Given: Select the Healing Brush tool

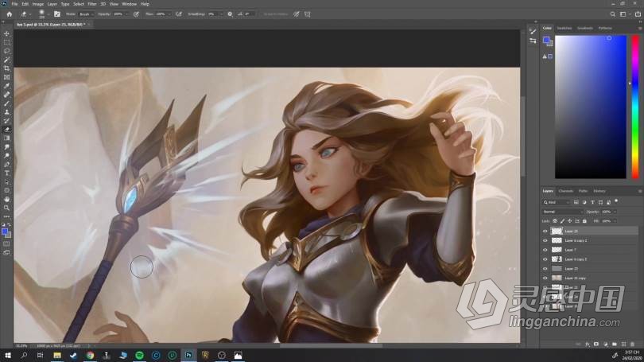Looking at the screenshot, I should tap(6, 95).
